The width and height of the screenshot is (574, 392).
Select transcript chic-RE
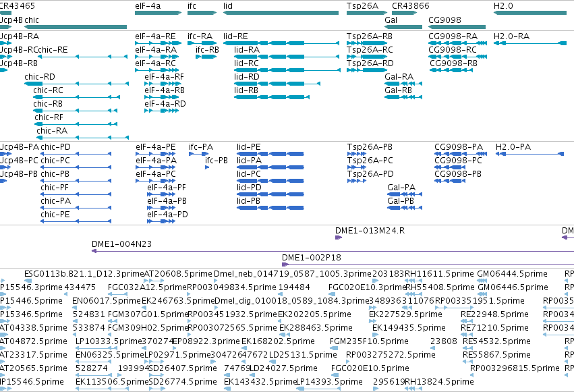tap(83, 57)
